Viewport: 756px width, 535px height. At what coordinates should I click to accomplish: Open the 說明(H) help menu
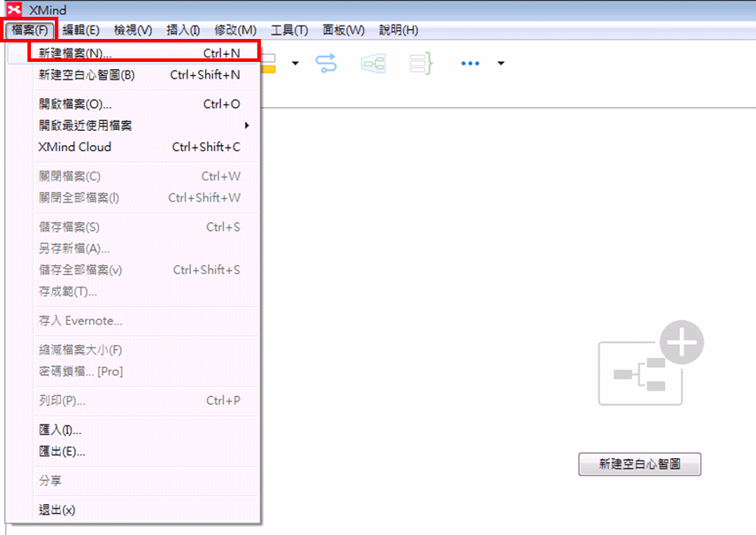398,30
